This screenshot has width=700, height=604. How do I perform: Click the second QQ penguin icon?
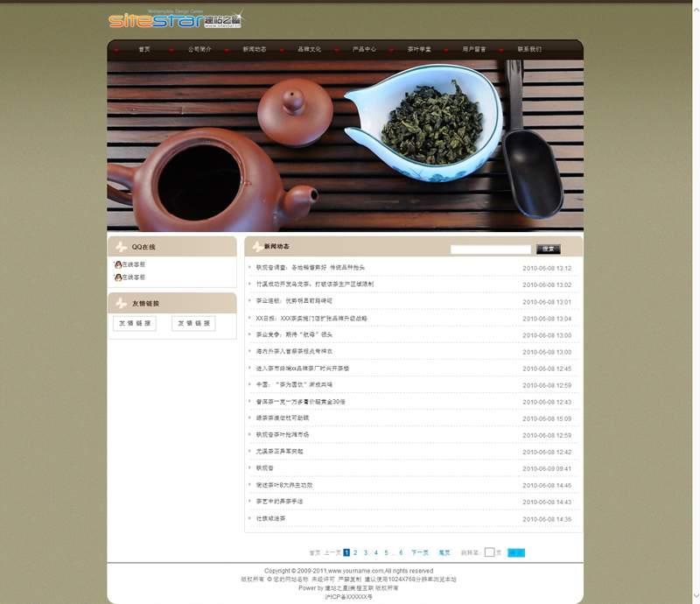pyautogui.click(x=118, y=277)
